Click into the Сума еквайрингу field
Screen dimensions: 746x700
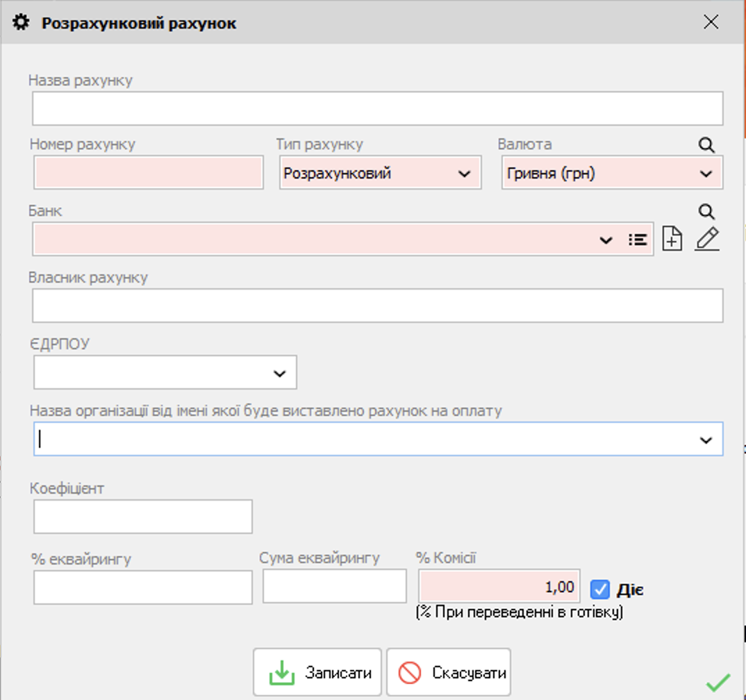335,586
